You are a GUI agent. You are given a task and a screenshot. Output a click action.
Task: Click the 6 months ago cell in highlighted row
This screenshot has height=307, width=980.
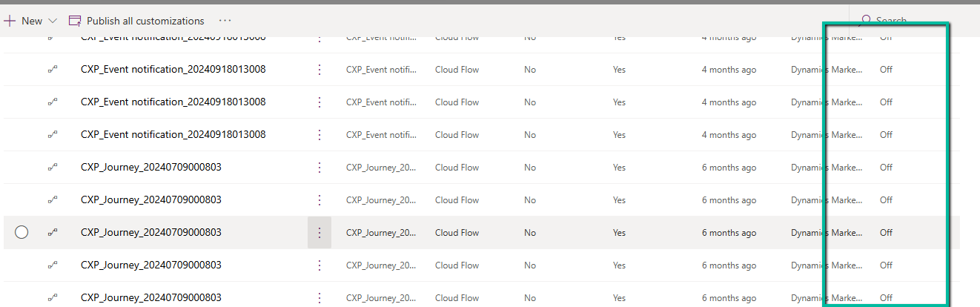(x=729, y=232)
